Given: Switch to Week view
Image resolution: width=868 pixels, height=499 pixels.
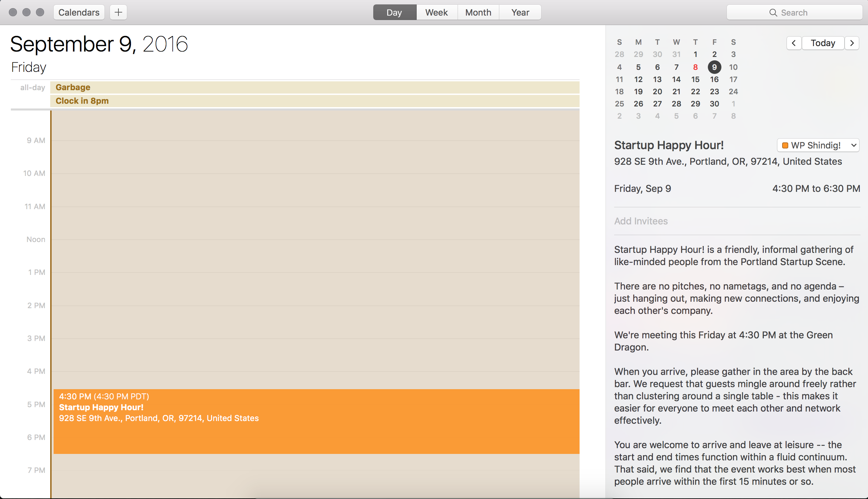Looking at the screenshot, I should pyautogui.click(x=437, y=12).
